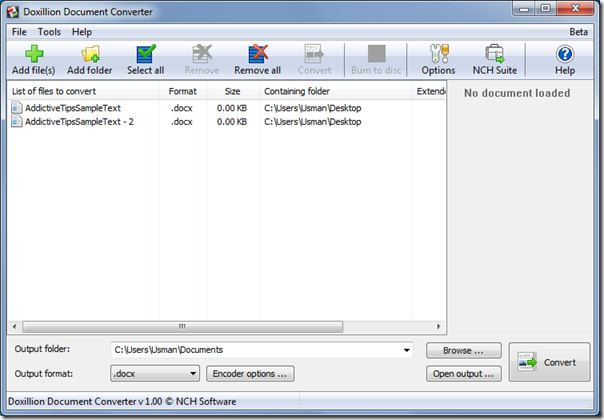Viewport: 604px width, 420px height.
Task: Sort by List of files to convert header
Action: click(x=83, y=91)
